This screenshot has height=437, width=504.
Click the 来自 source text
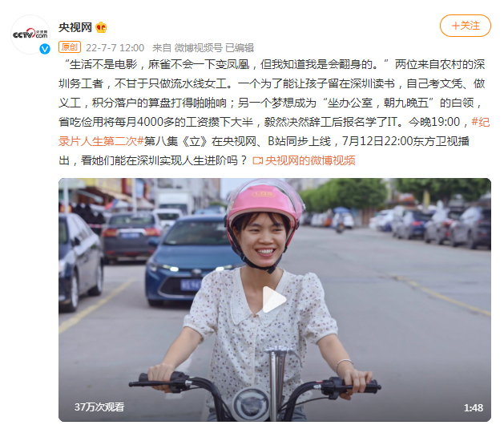(x=162, y=48)
